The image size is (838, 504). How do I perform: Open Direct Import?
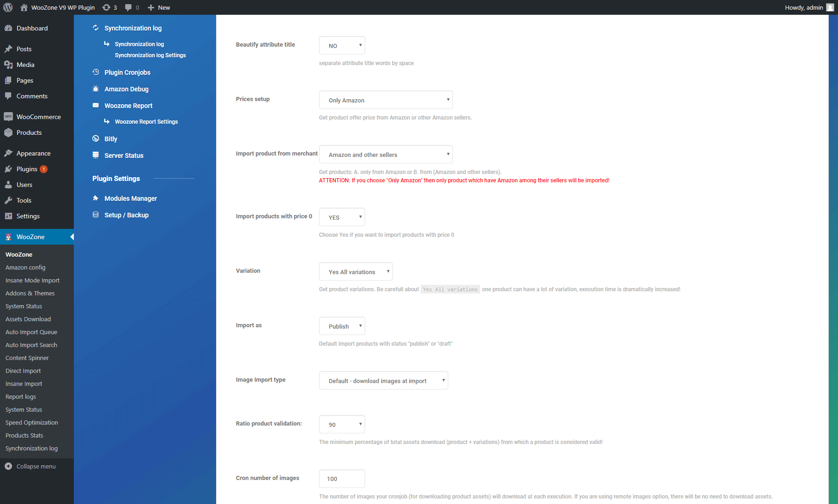23,371
